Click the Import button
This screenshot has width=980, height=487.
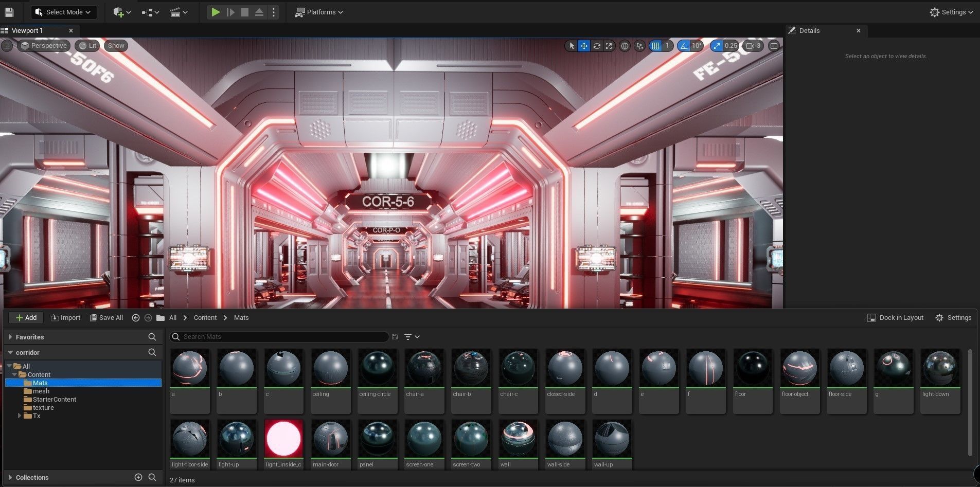tap(66, 317)
